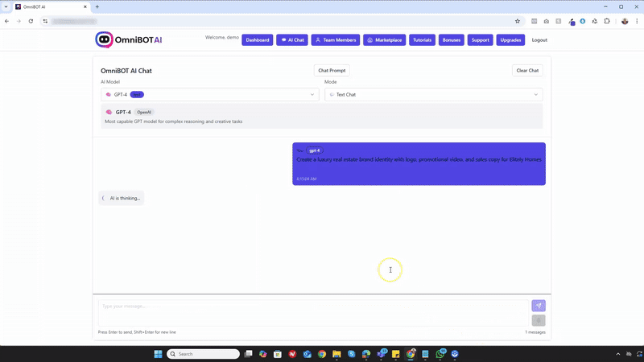Reload the page using the refresh icon
This screenshot has height=362, width=644.
31,21
